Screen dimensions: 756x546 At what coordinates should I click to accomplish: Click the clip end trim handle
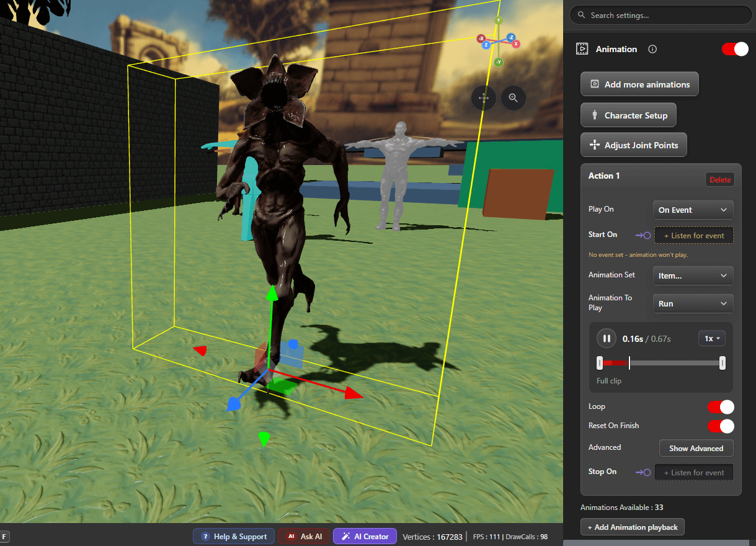pyautogui.click(x=723, y=364)
